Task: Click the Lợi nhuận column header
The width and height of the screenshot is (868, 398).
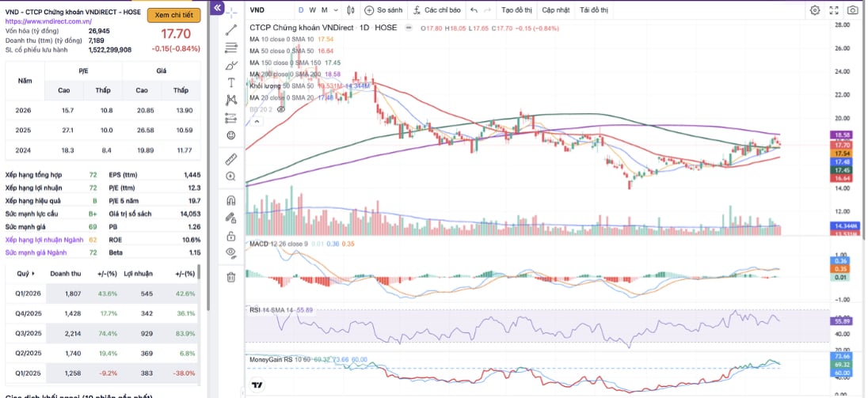Action: point(138,274)
